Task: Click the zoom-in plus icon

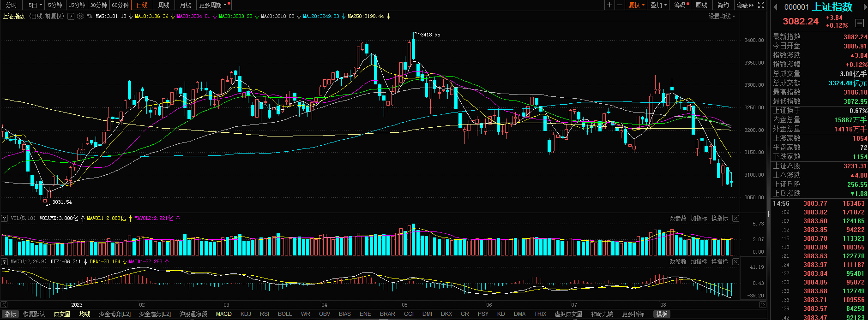Action: point(609,5)
